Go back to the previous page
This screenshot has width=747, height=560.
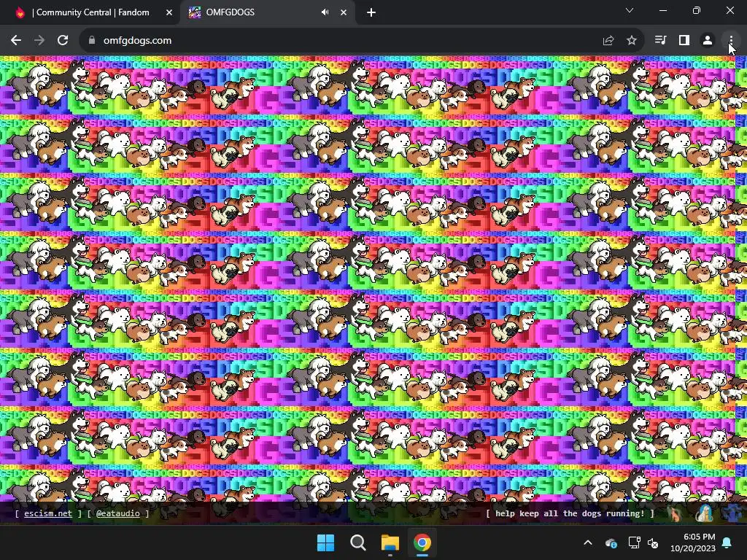click(x=16, y=41)
